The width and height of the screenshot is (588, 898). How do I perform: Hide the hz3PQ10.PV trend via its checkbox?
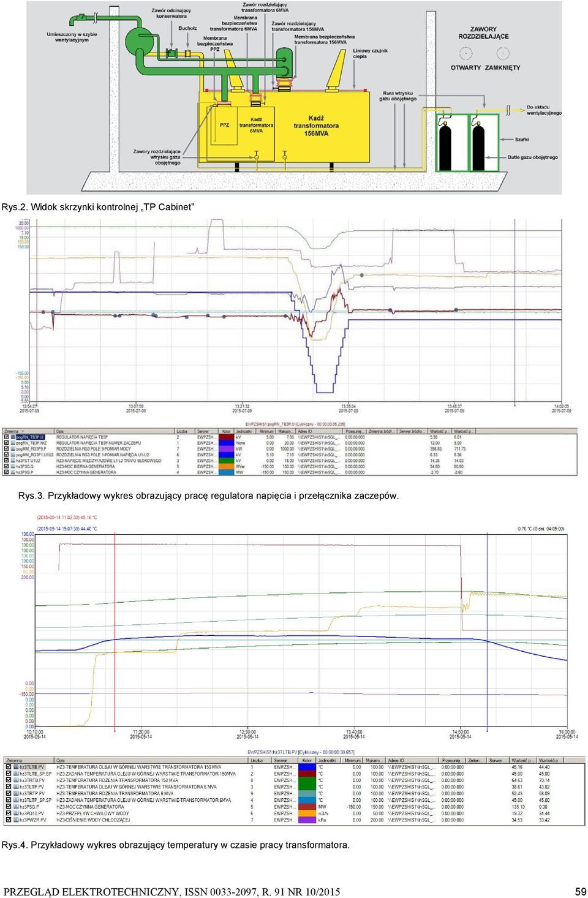[x=9, y=813]
